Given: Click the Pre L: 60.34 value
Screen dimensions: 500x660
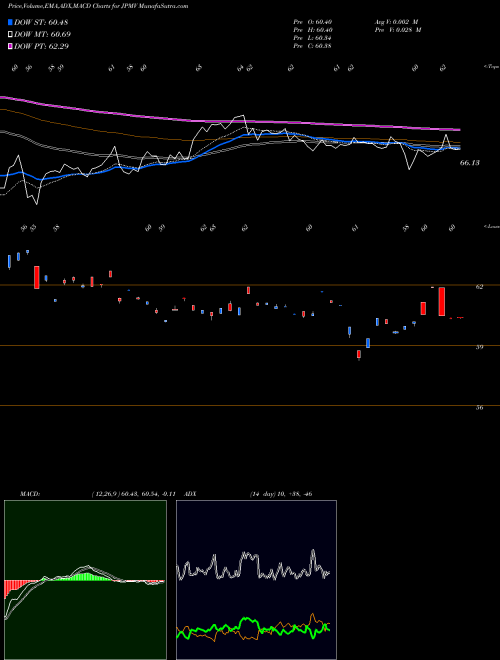Looking at the screenshot, I should [312, 38].
